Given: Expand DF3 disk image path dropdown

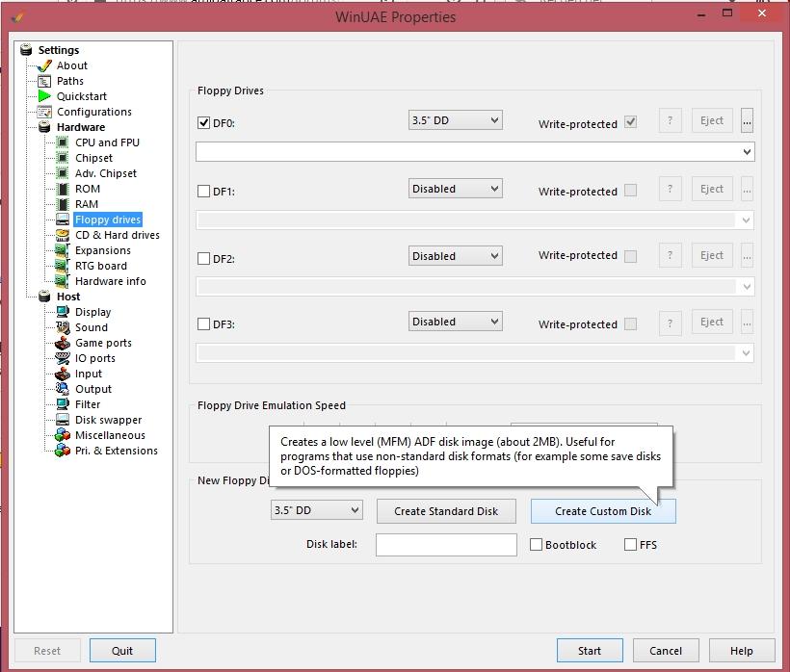Looking at the screenshot, I should tap(747, 353).
